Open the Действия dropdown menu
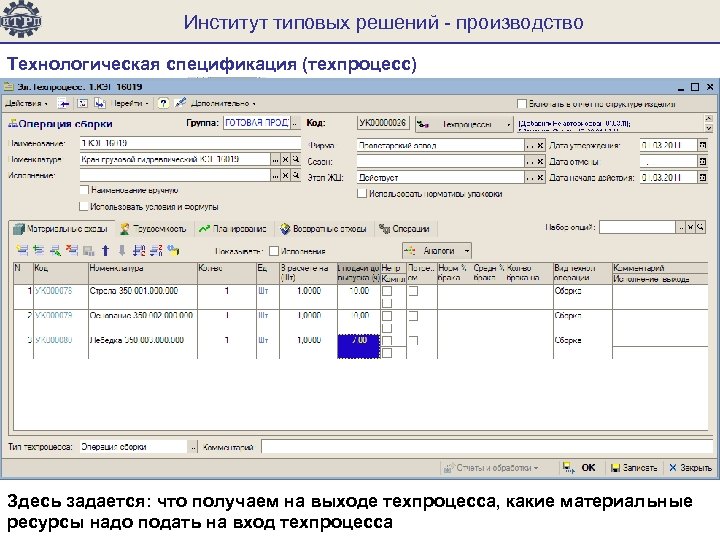 (x=26, y=103)
